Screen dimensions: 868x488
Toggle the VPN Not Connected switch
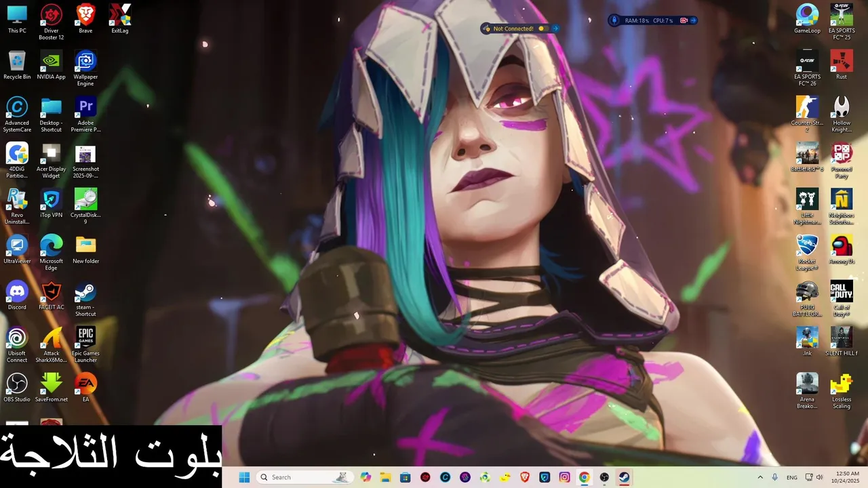click(542, 28)
